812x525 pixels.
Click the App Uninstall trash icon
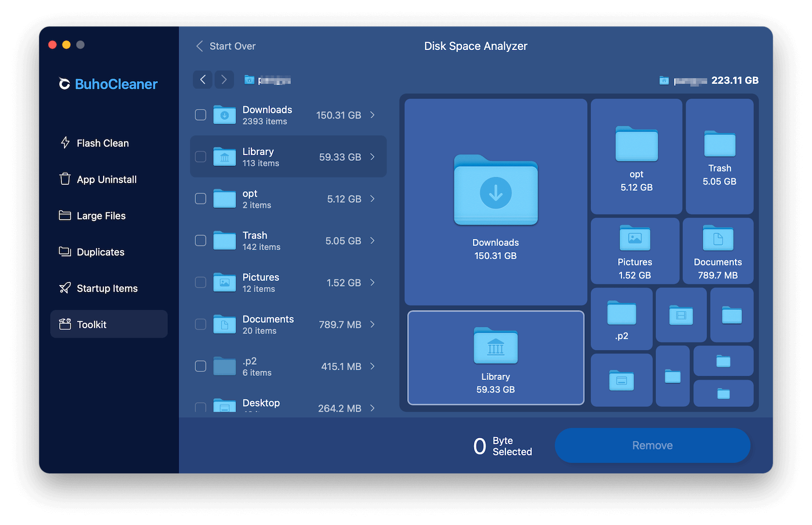click(65, 179)
